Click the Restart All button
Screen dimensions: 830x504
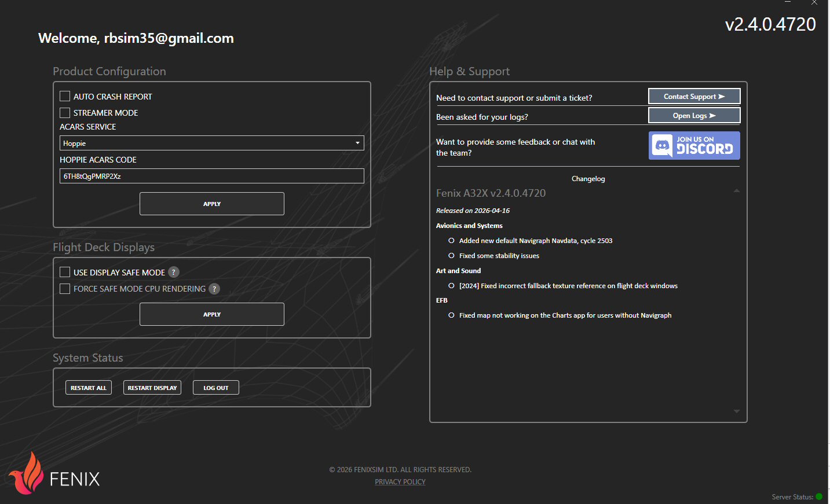click(x=89, y=388)
